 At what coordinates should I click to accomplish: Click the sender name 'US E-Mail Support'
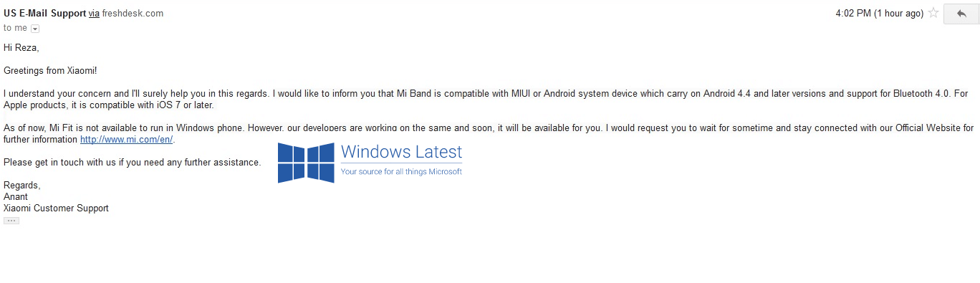point(44,13)
